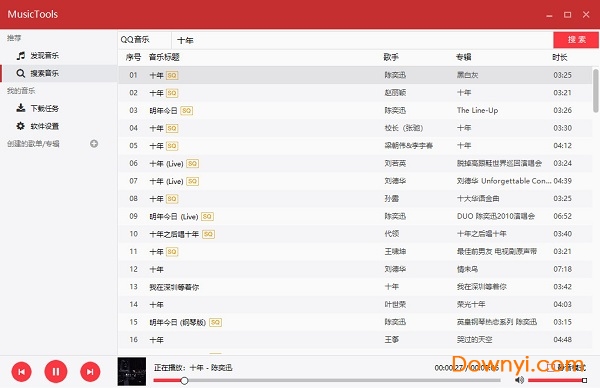The height and width of the screenshot is (388, 600).
Task: Select the album 'The Line-Up' in row 03
Action: [x=478, y=110]
